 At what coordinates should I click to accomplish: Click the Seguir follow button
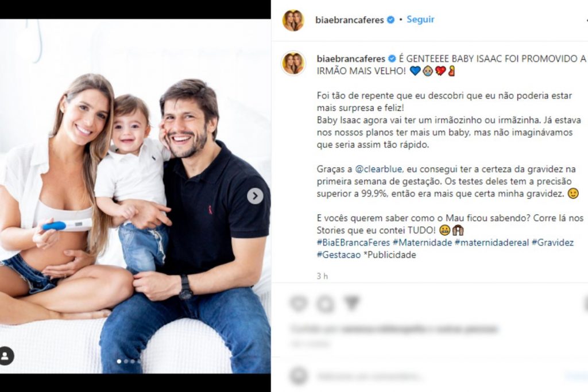click(x=420, y=20)
